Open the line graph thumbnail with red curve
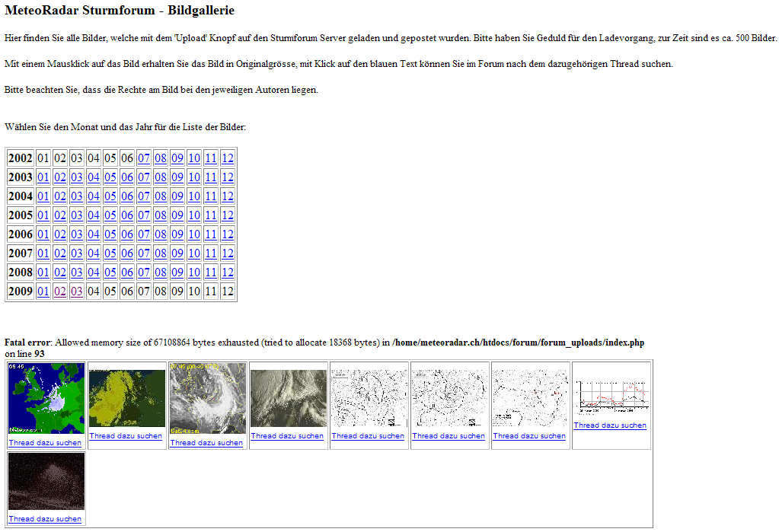This screenshot has width=779, height=532. (611, 397)
